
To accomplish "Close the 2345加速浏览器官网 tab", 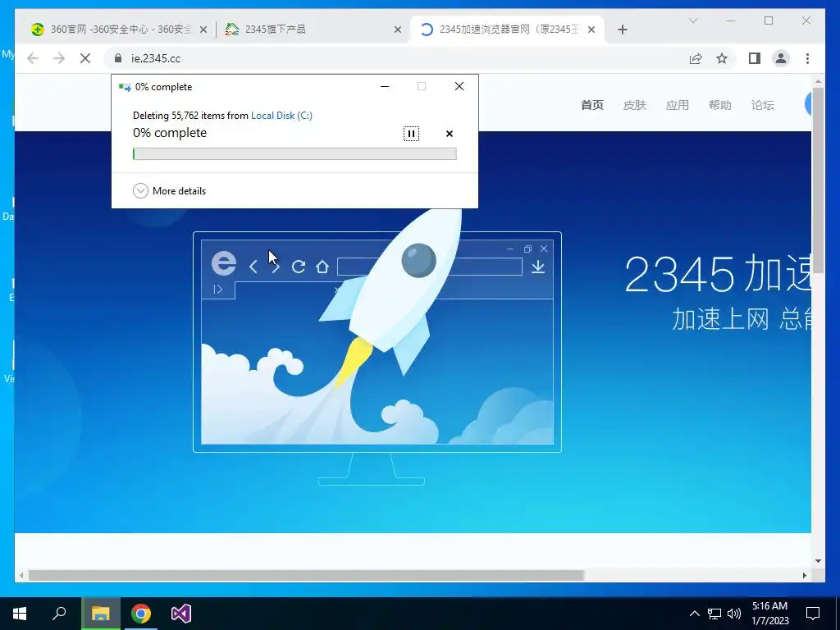I will tap(591, 30).
